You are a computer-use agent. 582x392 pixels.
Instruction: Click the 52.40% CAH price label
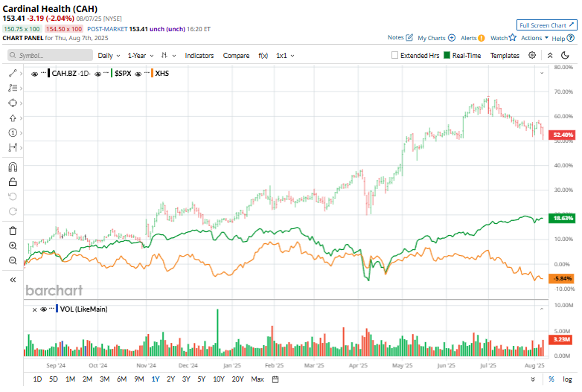point(563,135)
